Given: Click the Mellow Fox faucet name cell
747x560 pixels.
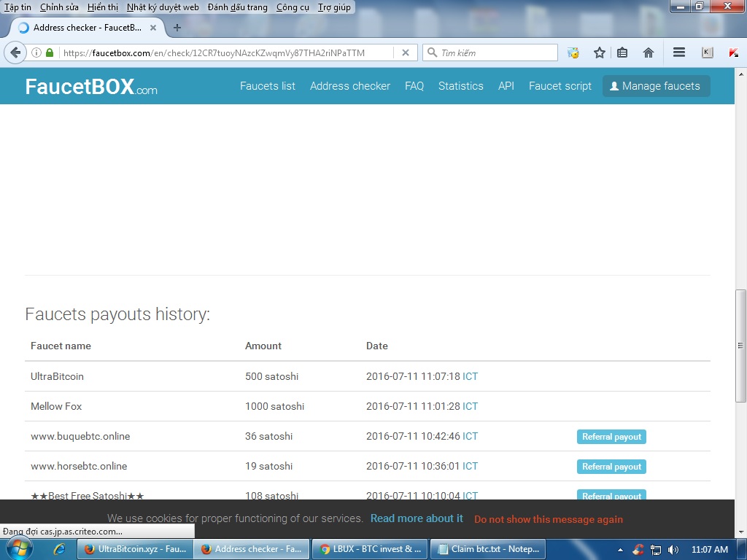Looking at the screenshot, I should point(56,407).
